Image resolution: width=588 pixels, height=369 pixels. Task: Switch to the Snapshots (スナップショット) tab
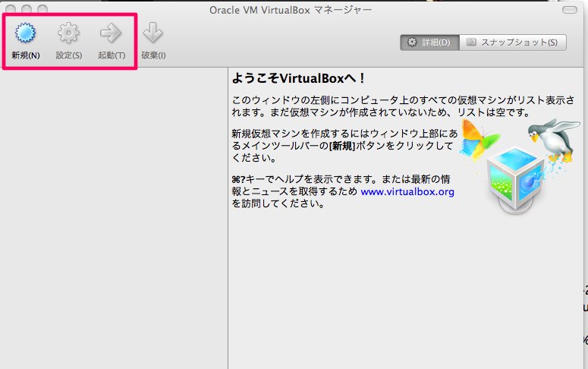point(513,43)
